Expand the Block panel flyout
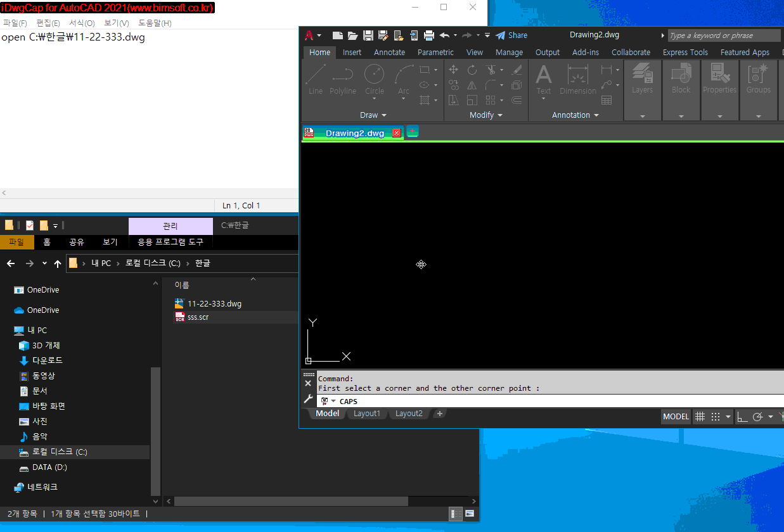The height and width of the screenshot is (532, 784). click(x=681, y=116)
